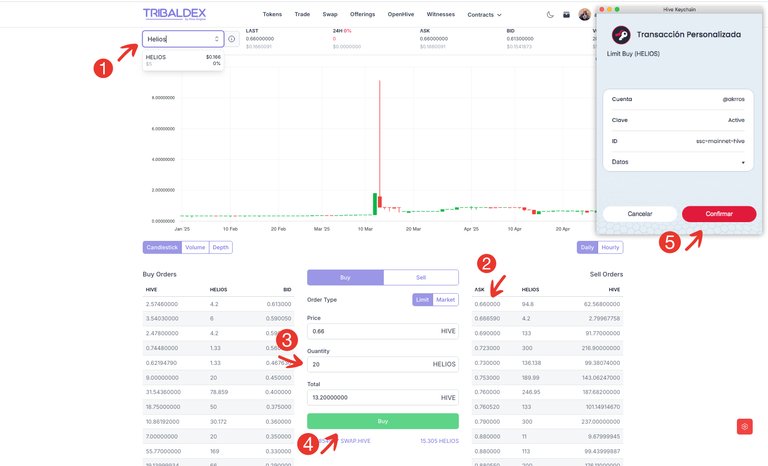Click the TribalDex logo
Screen dimensions: 768x466
(x=174, y=14)
